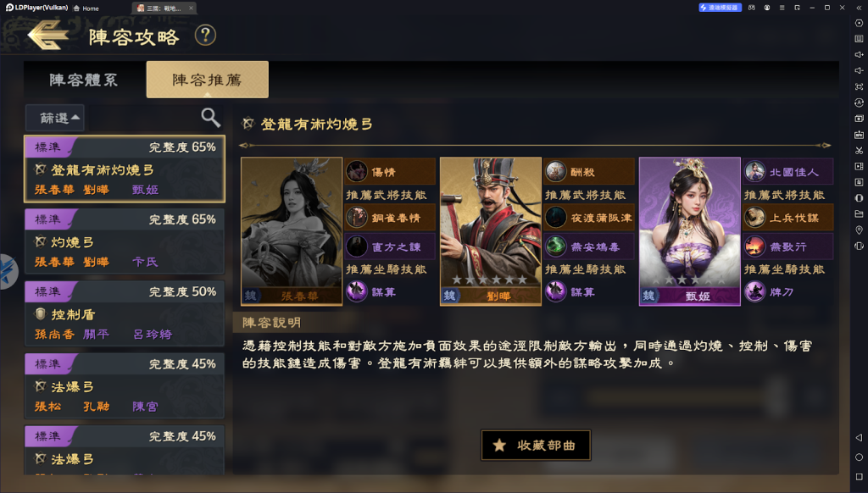Screen dimensions: 868x493
Task: Select the 灼燒弓 lineup with 卞氏
Action: pos(125,241)
